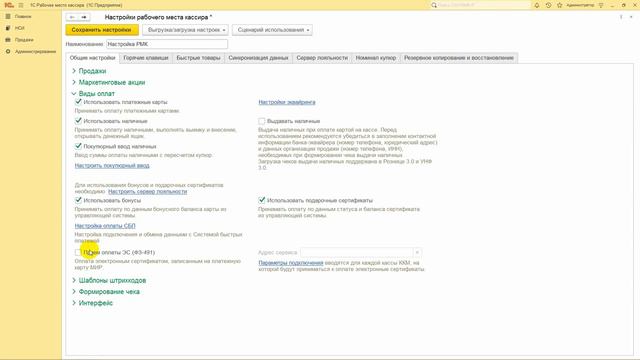
Task: Open the Выгрузка/загрузка настроек dropdown
Action: pos(186,30)
